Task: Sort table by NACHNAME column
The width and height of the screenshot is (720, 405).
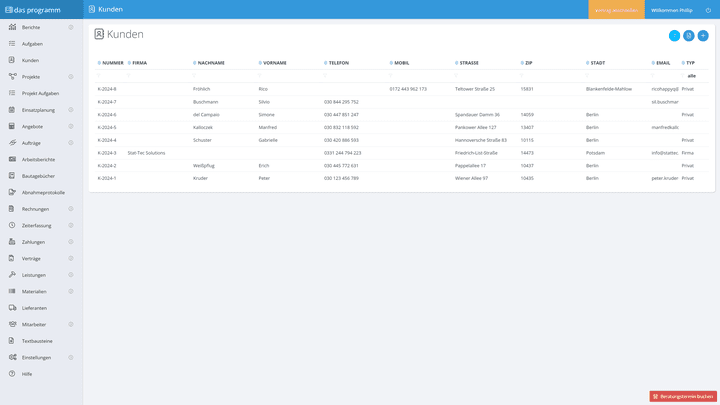Action: (211, 63)
